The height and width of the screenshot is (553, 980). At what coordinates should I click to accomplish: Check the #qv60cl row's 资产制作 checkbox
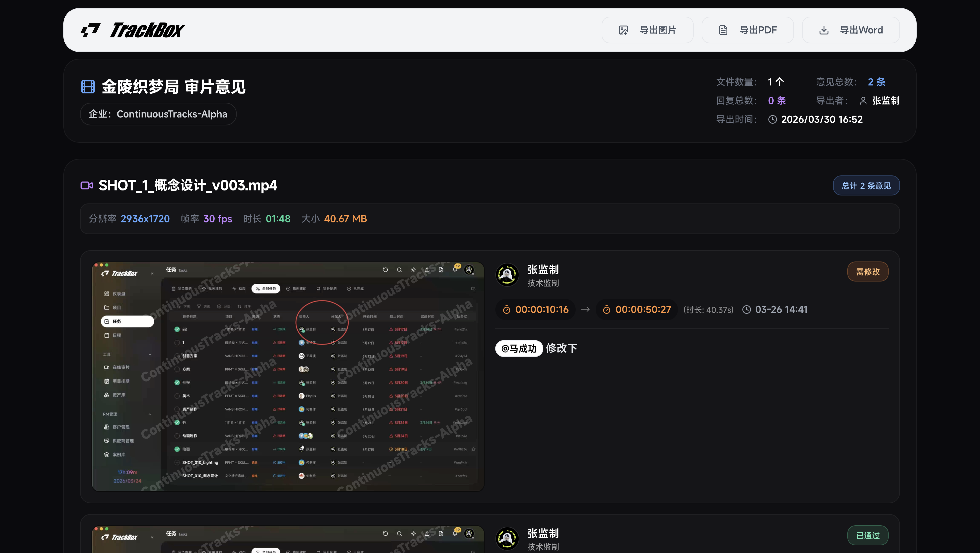[177, 409]
